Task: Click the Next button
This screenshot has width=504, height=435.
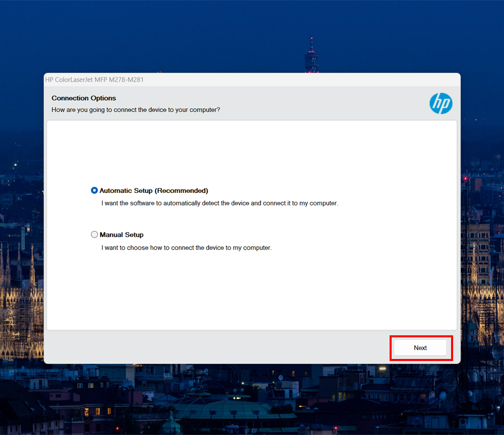Action: 420,348
